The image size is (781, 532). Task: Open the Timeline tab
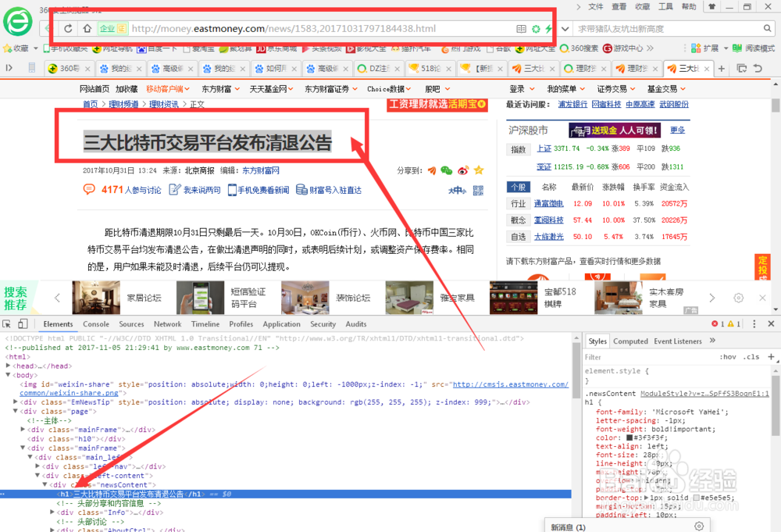point(205,323)
